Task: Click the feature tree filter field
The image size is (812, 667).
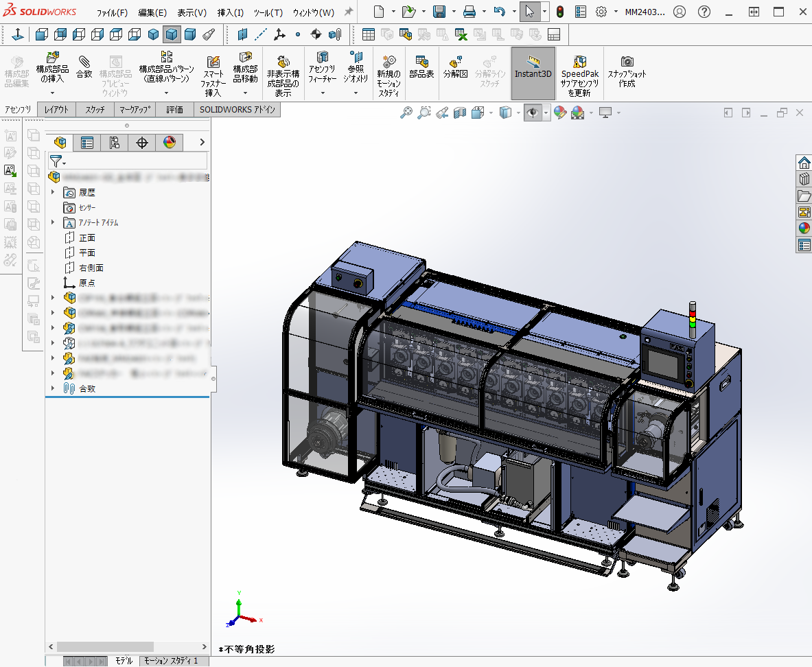Action: [128, 161]
